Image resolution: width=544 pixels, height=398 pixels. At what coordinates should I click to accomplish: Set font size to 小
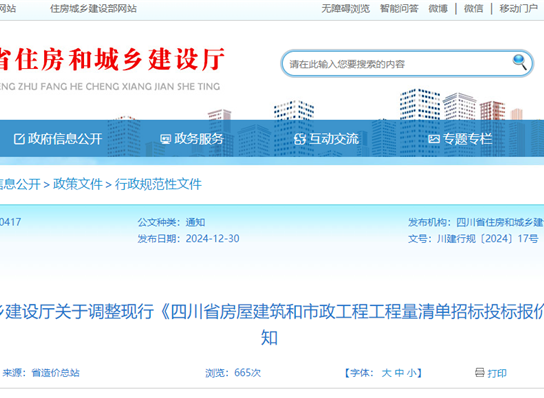click(x=411, y=373)
